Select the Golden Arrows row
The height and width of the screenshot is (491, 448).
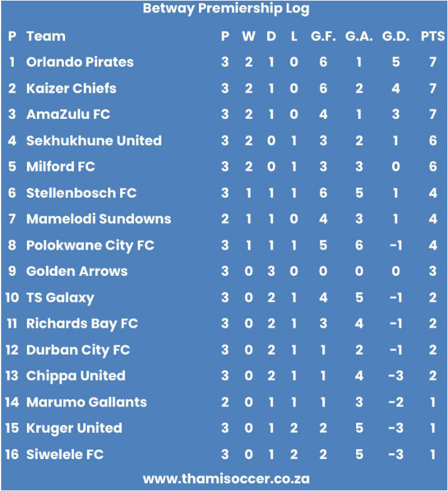[x=224, y=271]
